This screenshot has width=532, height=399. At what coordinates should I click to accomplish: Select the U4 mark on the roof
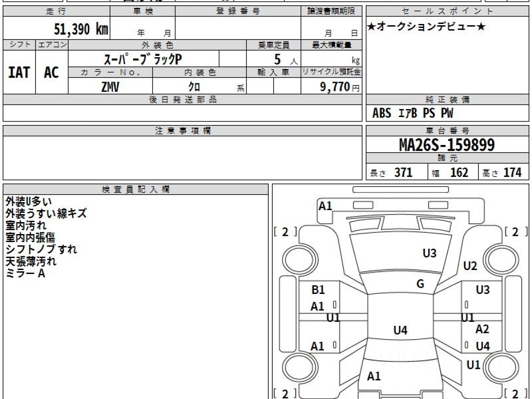pyautogui.click(x=400, y=330)
